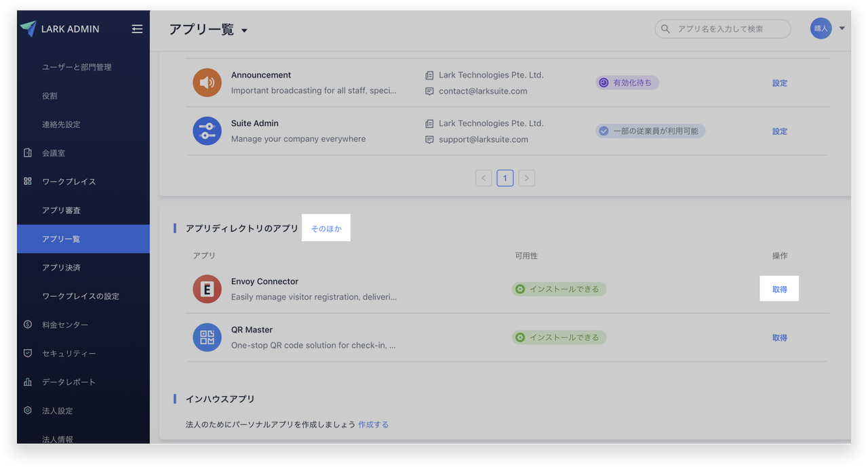Image resolution: width=868 pixels, height=467 pixels.
Task: Expand the account dropdown arrow beside avatar
Action: [842, 28]
